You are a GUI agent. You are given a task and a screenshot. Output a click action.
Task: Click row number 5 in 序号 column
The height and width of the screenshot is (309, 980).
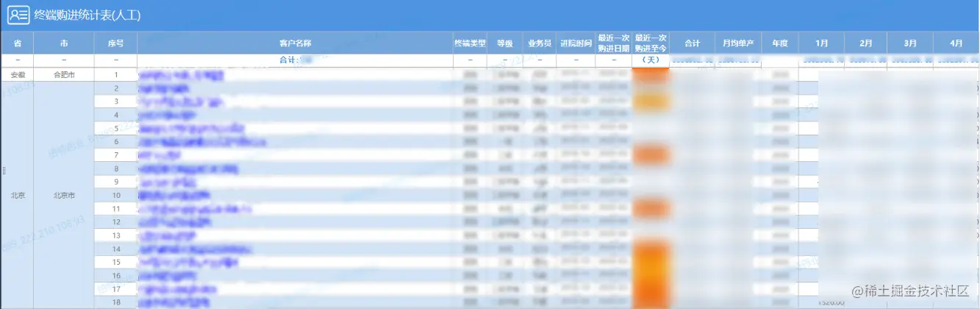click(116, 128)
